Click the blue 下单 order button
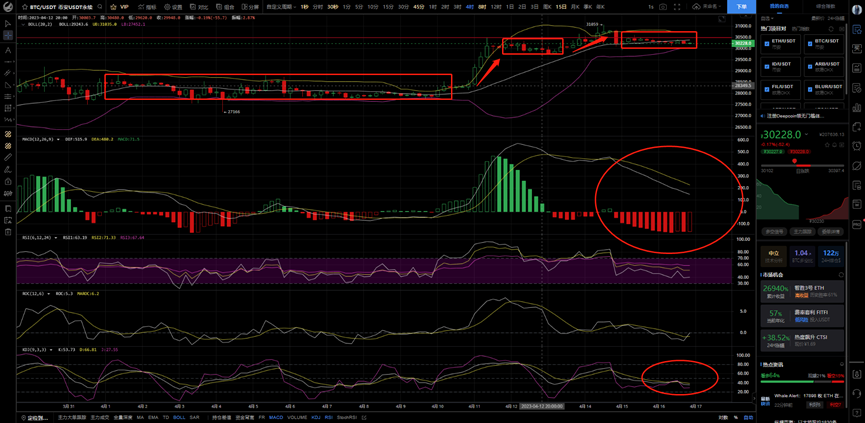865x423 pixels. coord(741,7)
